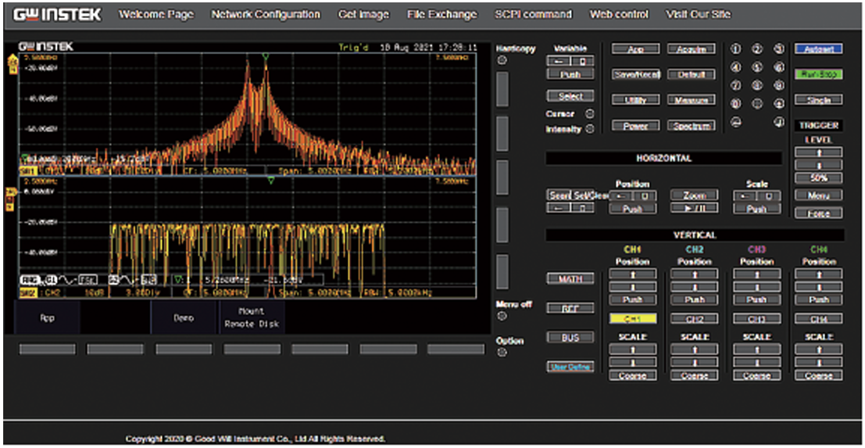Click the Cursor round knob icon
The height and width of the screenshot is (448, 865).
click(590, 114)
